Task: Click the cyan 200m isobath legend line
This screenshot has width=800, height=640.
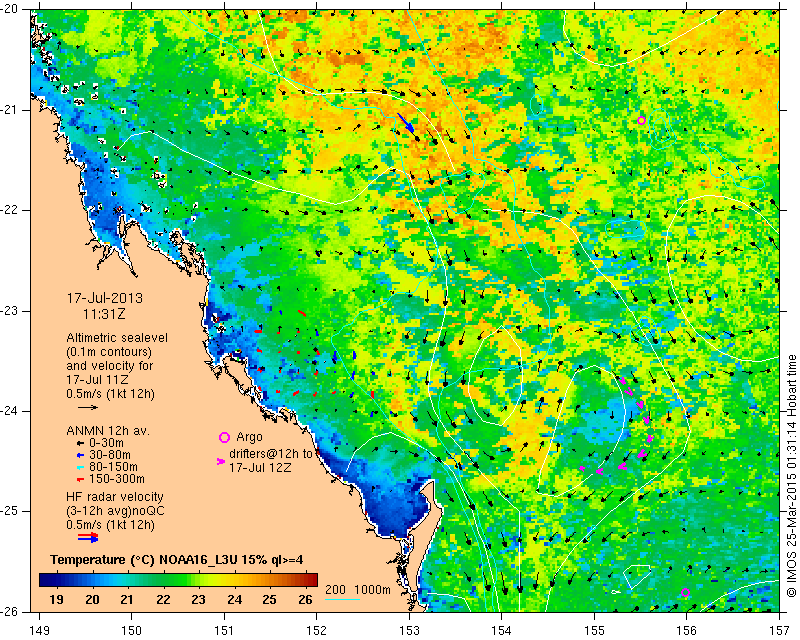Action: point(342,599)
